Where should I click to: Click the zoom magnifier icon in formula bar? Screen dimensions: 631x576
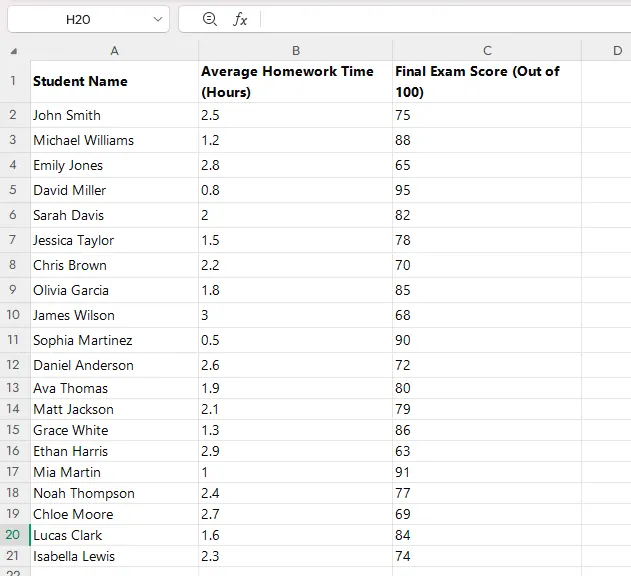click(209, 19)
